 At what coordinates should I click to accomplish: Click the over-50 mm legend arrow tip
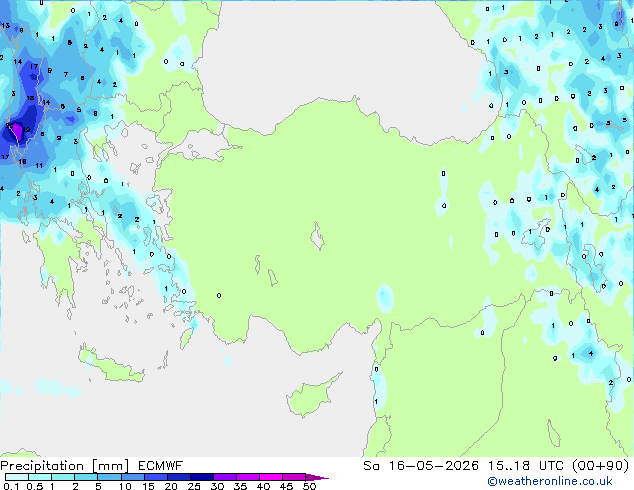coord(317,477)
